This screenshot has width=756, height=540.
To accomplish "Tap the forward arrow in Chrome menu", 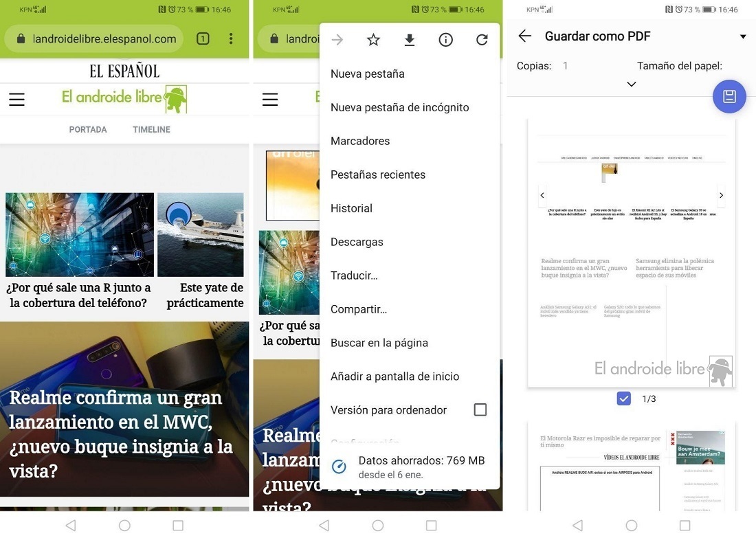I will point(337,40).
